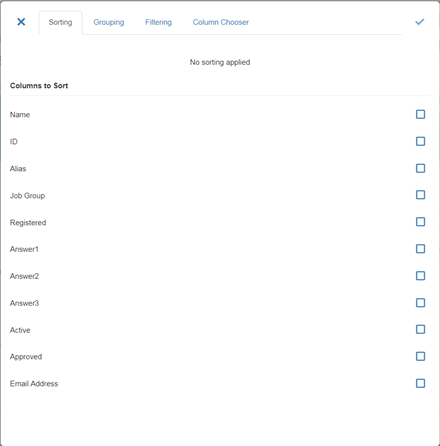Viewport: 440px width, 446px height.
Task: Toggle the Approved checkbox
Action: pyautogui.click(x=420, y=357)
